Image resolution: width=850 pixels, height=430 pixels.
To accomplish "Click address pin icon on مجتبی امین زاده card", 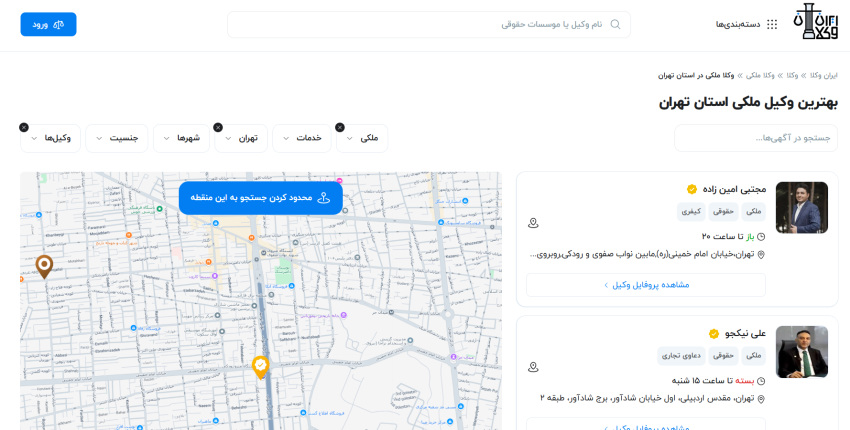I will point(761,255).
